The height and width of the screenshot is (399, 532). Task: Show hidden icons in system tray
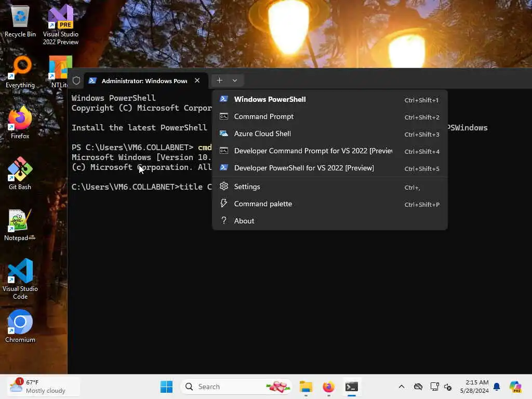402,387
